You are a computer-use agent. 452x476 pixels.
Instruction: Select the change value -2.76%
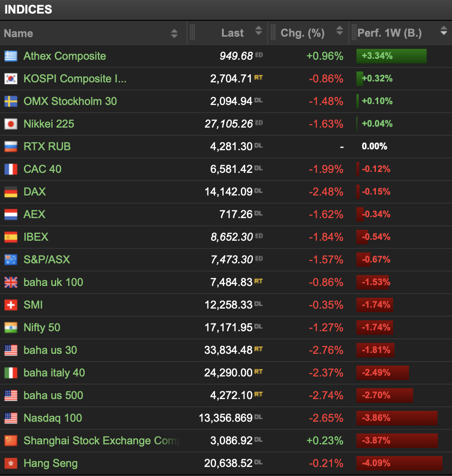(x=326, y=350)
